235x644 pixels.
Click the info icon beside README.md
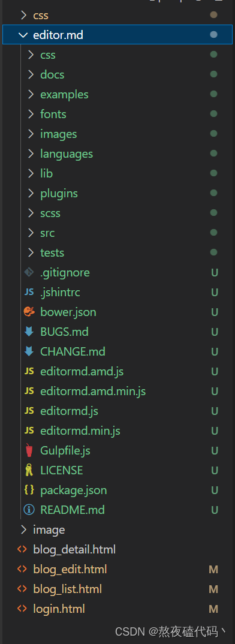tap(29, 510)
